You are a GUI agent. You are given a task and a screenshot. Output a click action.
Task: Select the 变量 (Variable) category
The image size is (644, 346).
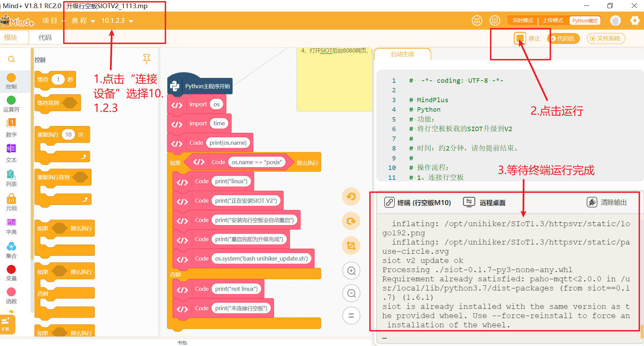pyautogui.click(x=11, y=273)
